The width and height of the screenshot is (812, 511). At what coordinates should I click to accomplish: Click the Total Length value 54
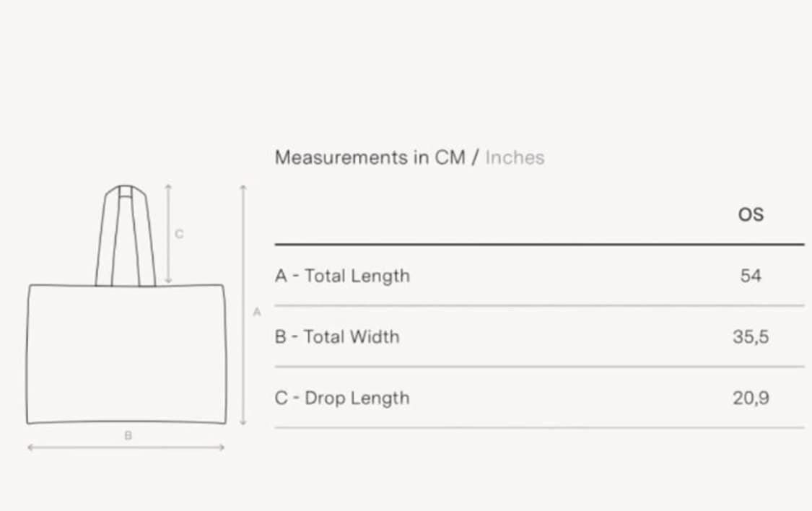[x=751, y=276]
